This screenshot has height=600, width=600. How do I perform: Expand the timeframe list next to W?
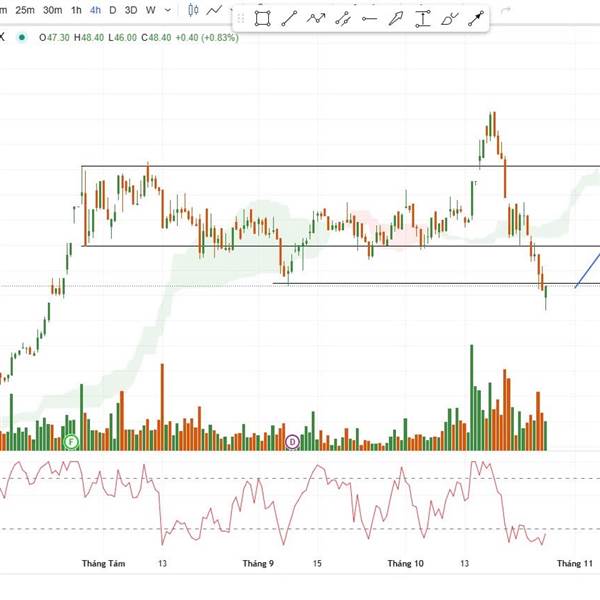coord(166,10)
